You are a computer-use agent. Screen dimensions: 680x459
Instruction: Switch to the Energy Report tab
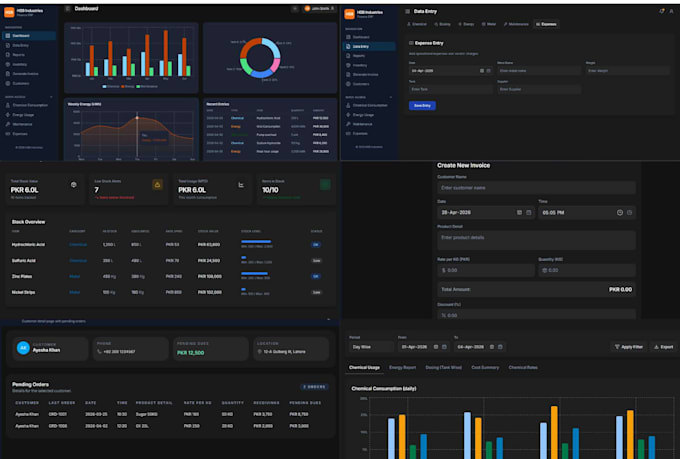pos(402,367)
